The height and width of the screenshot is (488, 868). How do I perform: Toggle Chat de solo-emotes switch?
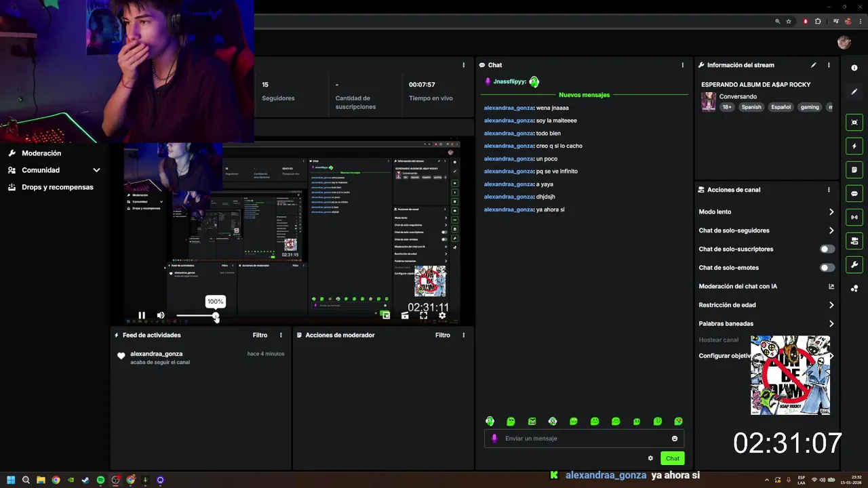point(827,268)
